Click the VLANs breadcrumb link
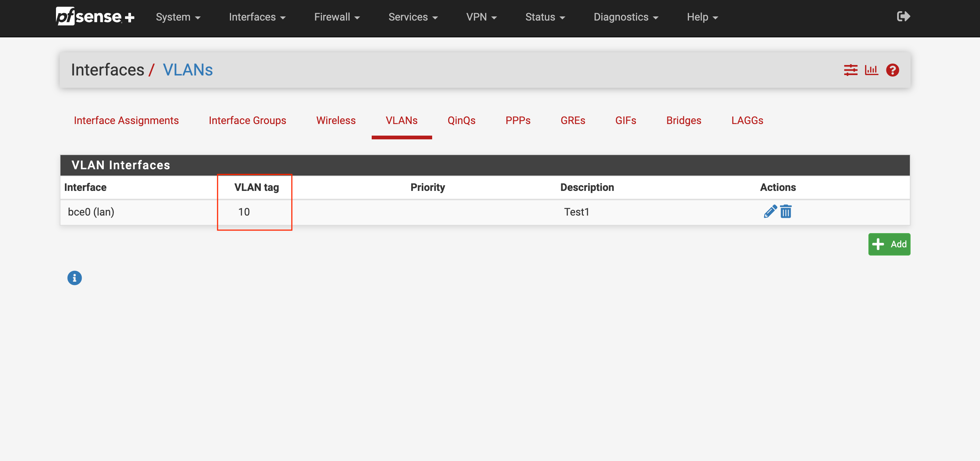This screenshot has width=980, height=461. point(188,69)
